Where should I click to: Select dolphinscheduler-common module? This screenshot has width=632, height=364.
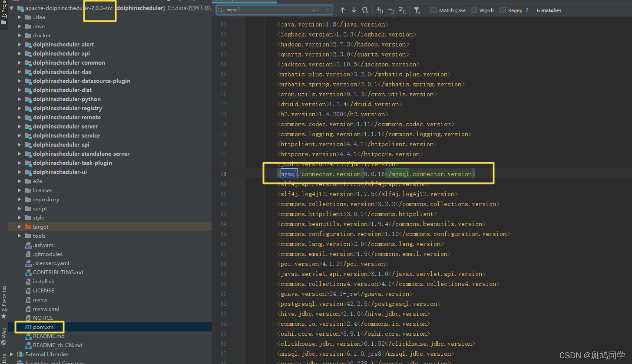(x=69, y=63)
